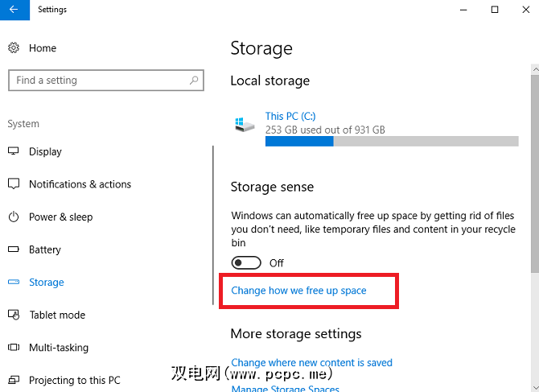Click the Power & sleep icon
The width and height of the screenshot is (539, 392).
point(14,217)
